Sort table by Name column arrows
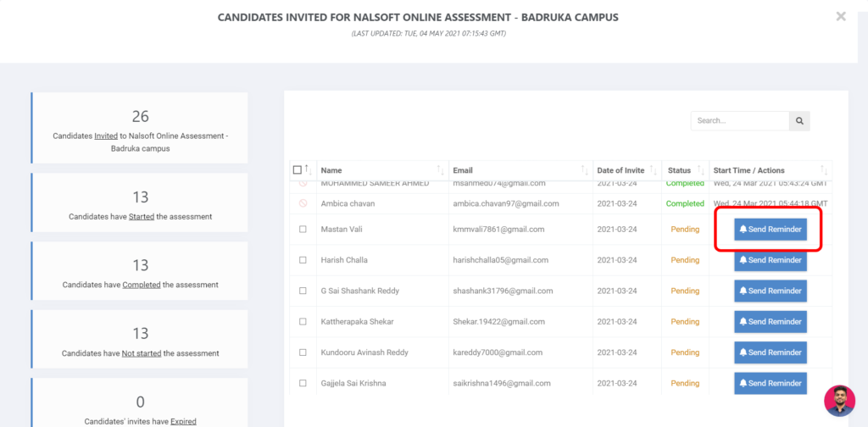Image resolution: width=868 pixels, height=427 pixels. [x=441, y=169]
